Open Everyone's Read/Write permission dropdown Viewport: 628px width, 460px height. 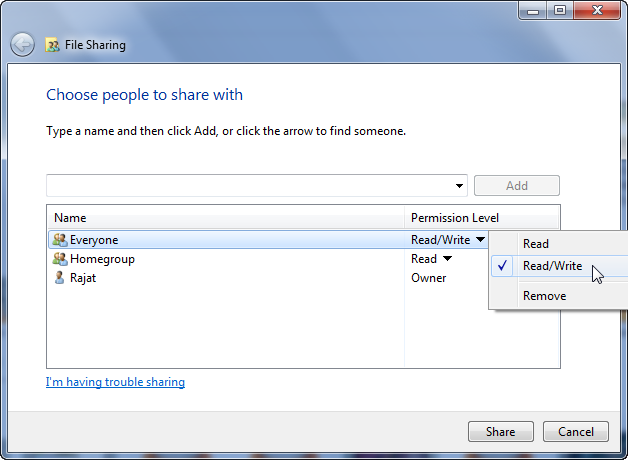pos(480,239)
